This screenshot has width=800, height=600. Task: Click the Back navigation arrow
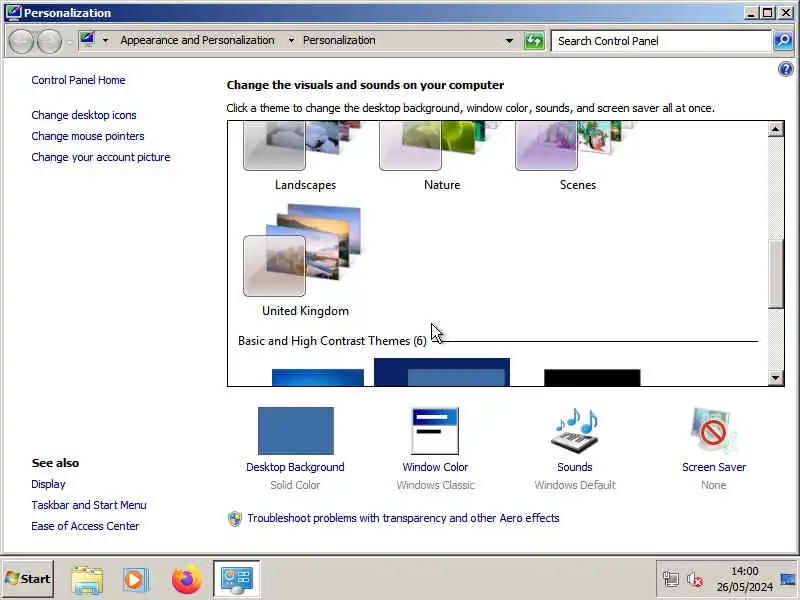[x=21, y=41]
